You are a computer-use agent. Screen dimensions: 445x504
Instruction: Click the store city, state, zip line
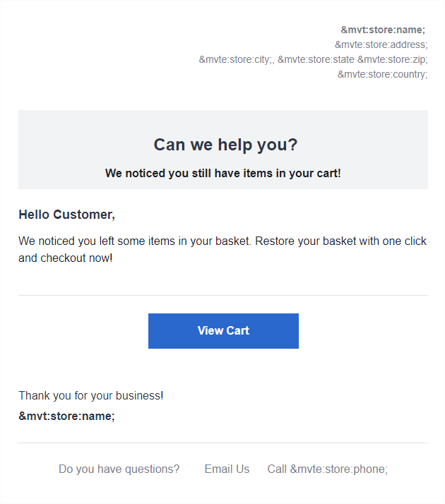coord(313,59)
